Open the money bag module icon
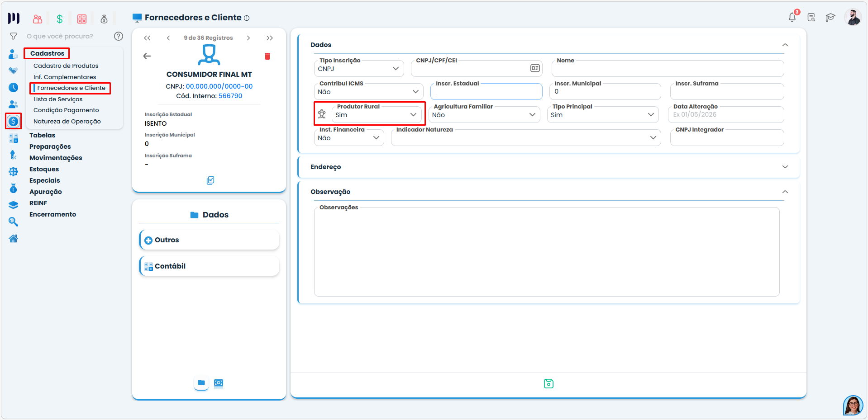The image size is (868, 420). tap(104, 19)
